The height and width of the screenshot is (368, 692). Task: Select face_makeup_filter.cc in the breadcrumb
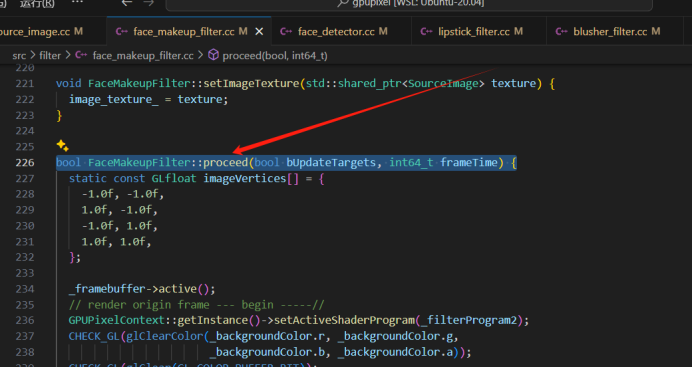click(143, 56)
